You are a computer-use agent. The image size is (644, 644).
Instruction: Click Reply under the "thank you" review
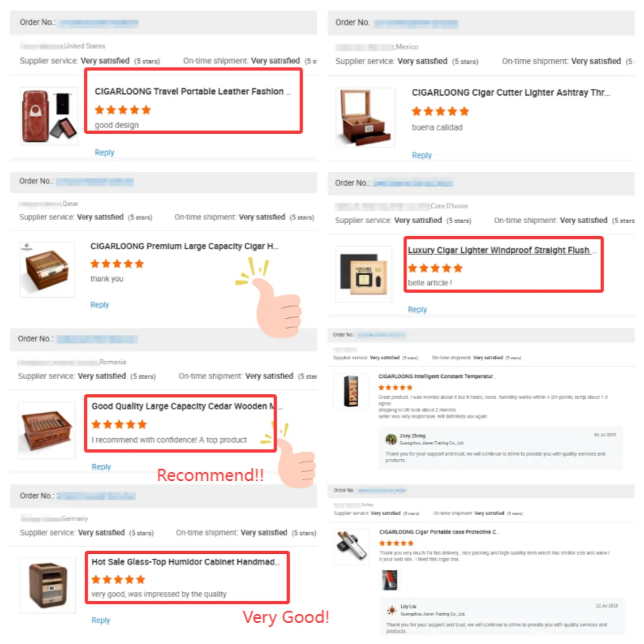click(99, 304)
